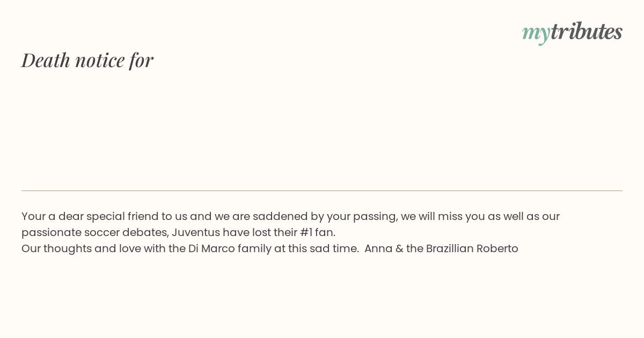This screenshot has height=338, width=644.
Task: Click the opening words "Your a dear"
Action: click(x=52, y=216)
